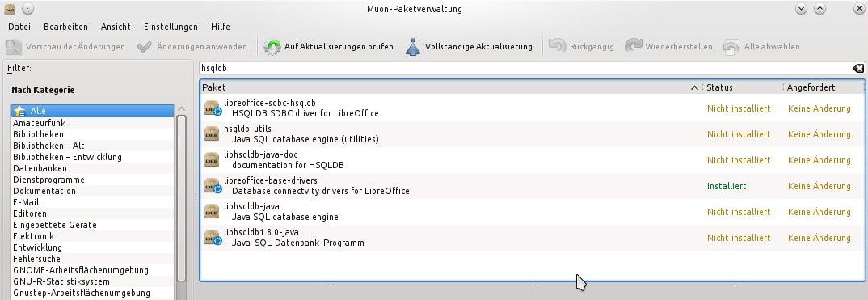Clear the hsqldb search text icon

click(x=857, y=68)
